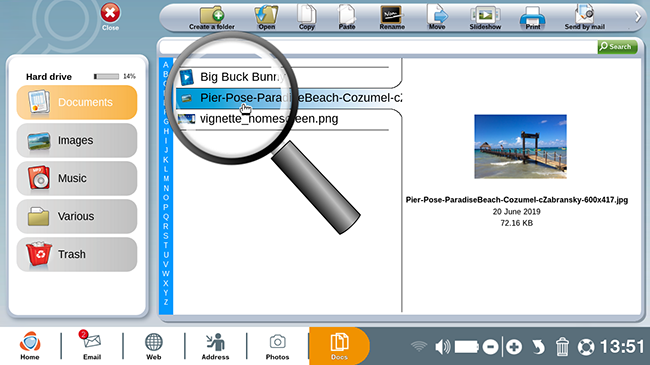Click the 20 June 2019 date text
The width and height of the screenshot is (650, 365).
click(x=517, y=212)
